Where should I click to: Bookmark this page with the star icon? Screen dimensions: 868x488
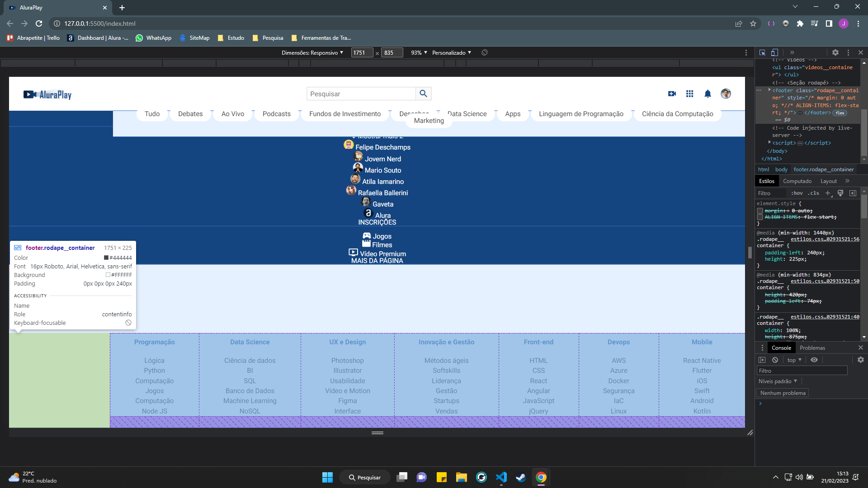point(753,23)
